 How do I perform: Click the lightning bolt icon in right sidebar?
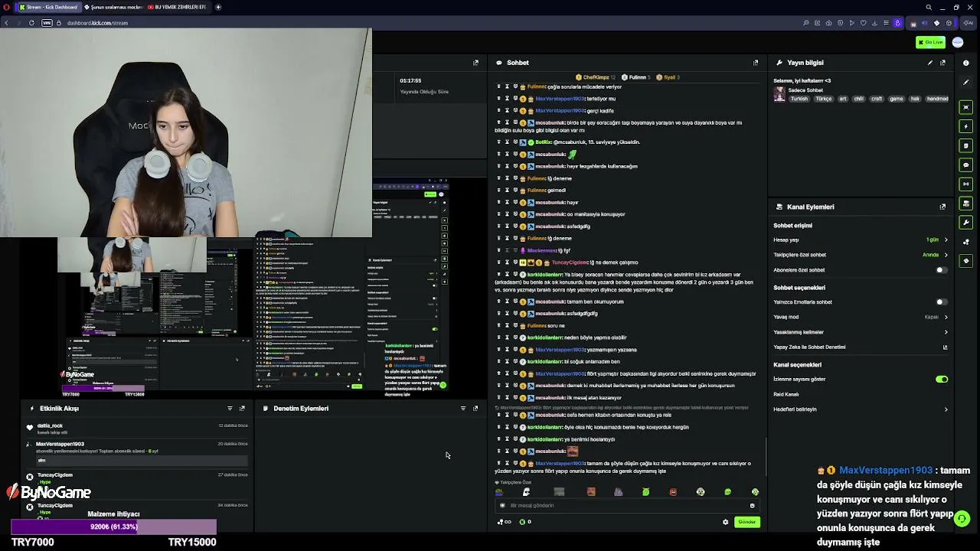tap(966, 126)
